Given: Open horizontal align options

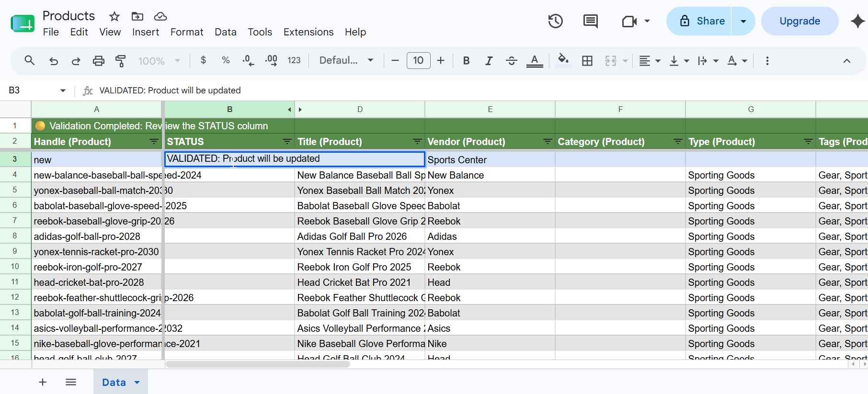Looking at the screenshot, I should click(x=650, y=61).
